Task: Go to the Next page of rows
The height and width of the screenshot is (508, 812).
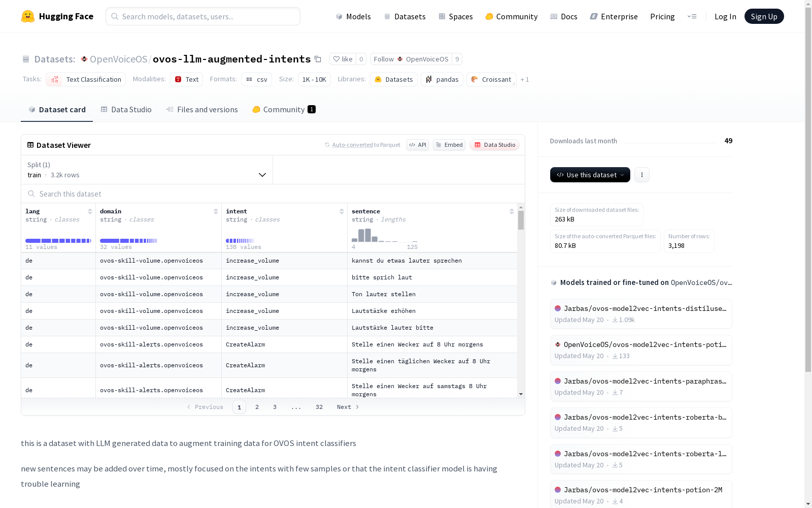Action: (348, 407)
